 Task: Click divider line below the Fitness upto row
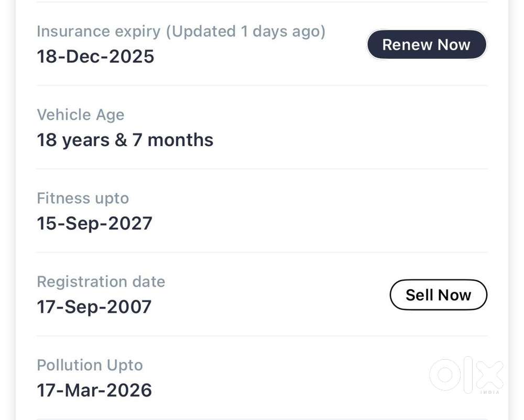[262, 252]
